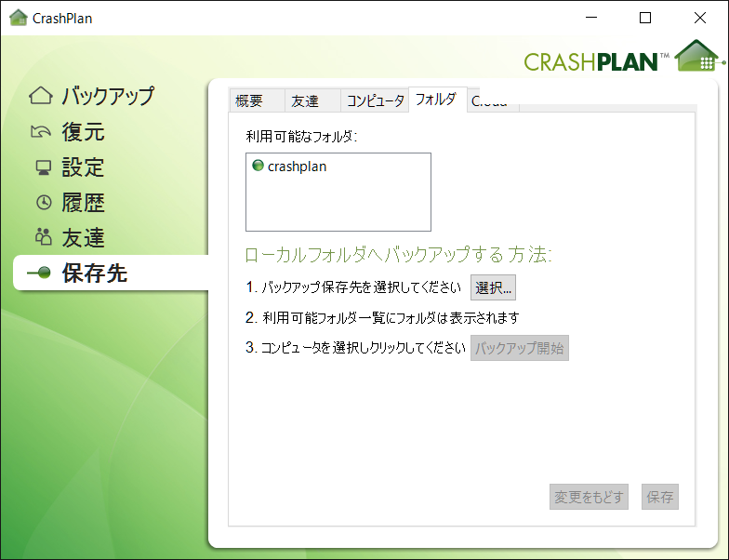
Task: Close the CrashPlan window
Action: (x=699, y=18)
